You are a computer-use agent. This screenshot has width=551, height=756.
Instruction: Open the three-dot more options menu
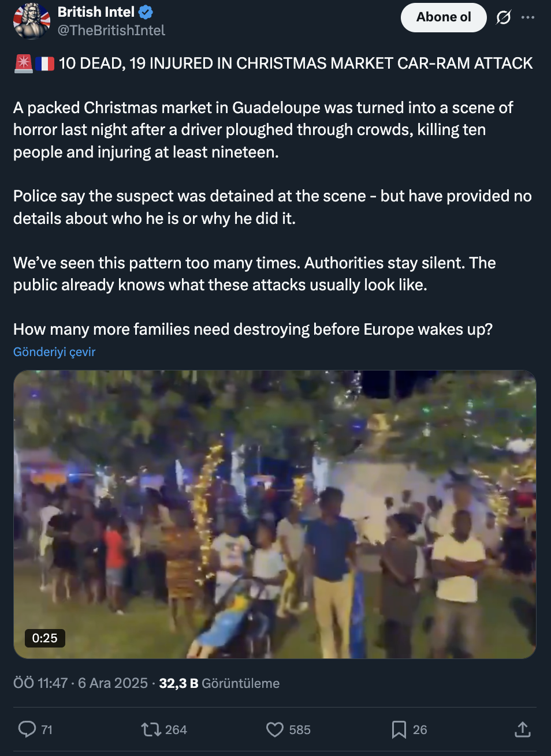[528, 18]
